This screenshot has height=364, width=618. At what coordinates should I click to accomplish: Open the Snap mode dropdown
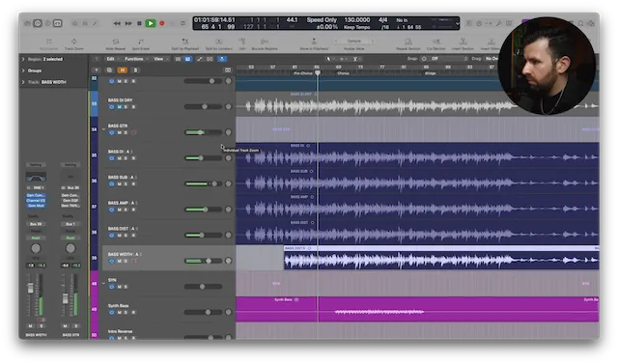(x=449, y=59)
